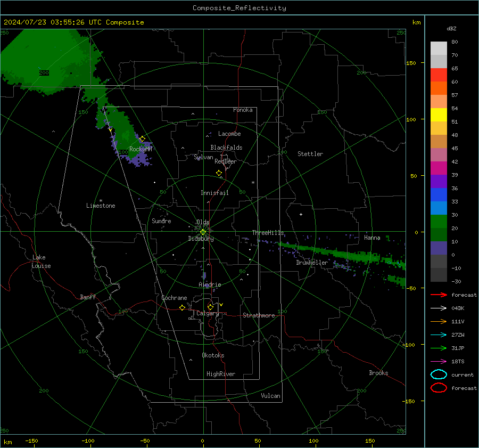Image resolution: width=479 pixels, height=448 pixels.
Task: Select the Vulcan label
Action: pyautogui.click(x=270, y=396)
